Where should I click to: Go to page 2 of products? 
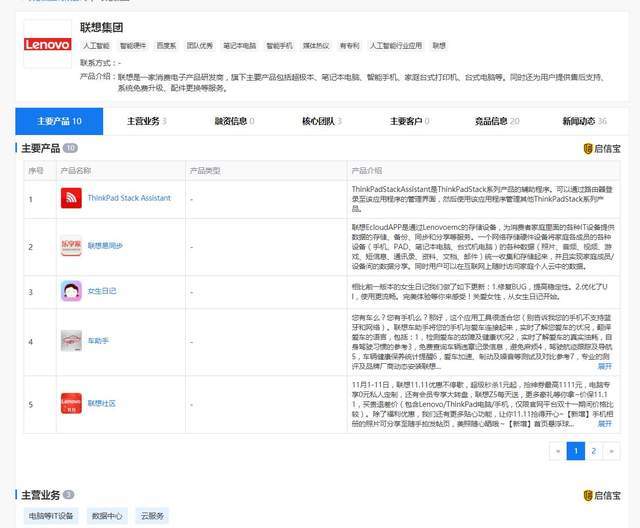(x=594, y=451)
